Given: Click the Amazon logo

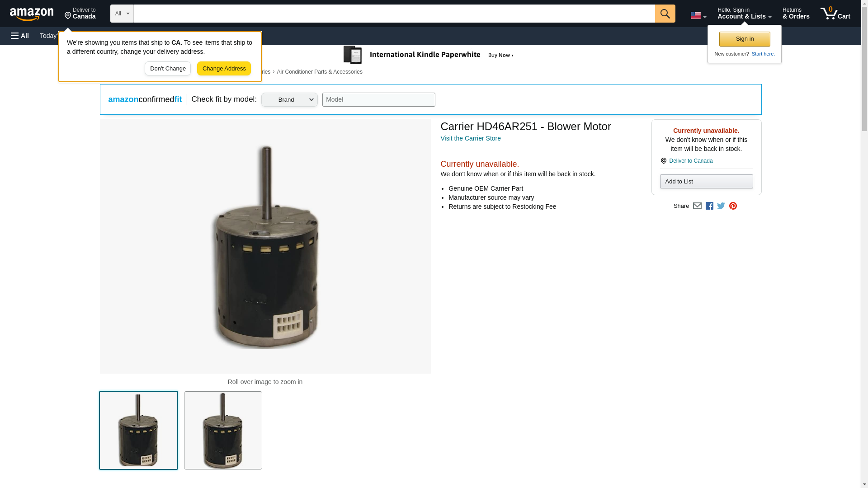Looking at the screenshot, I should tap(32, 14).
